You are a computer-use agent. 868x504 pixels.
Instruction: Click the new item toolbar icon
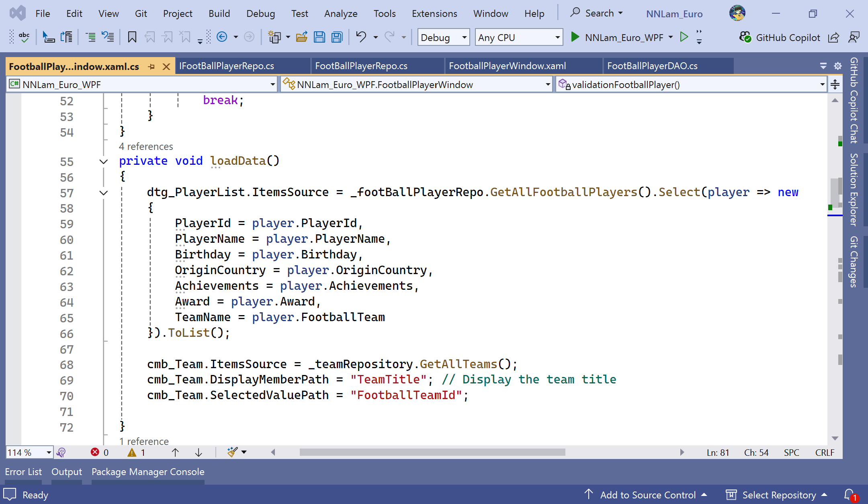[275, 37]
